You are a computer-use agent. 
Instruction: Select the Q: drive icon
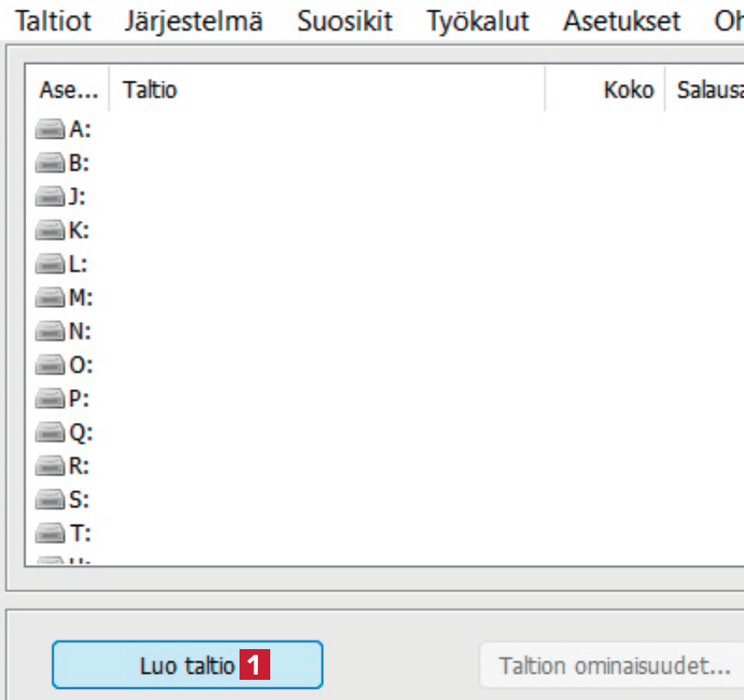point(50,433)
